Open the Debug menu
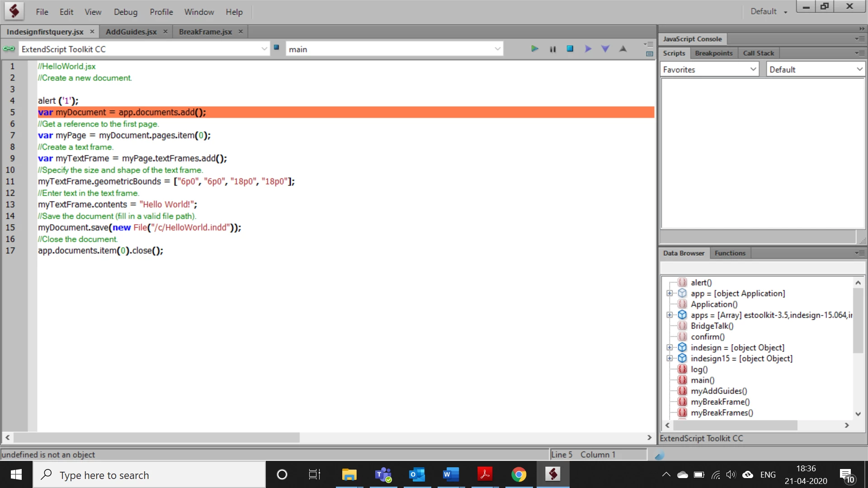 click(125, 12)
